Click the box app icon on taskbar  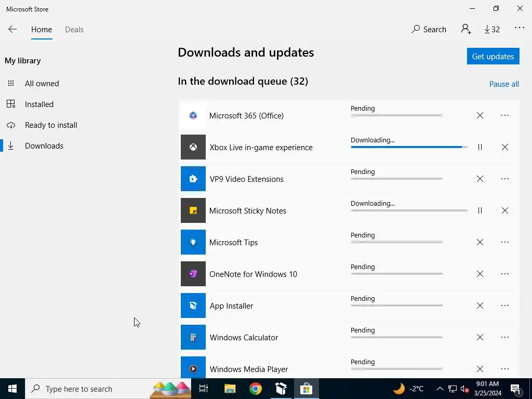point(281,389)
